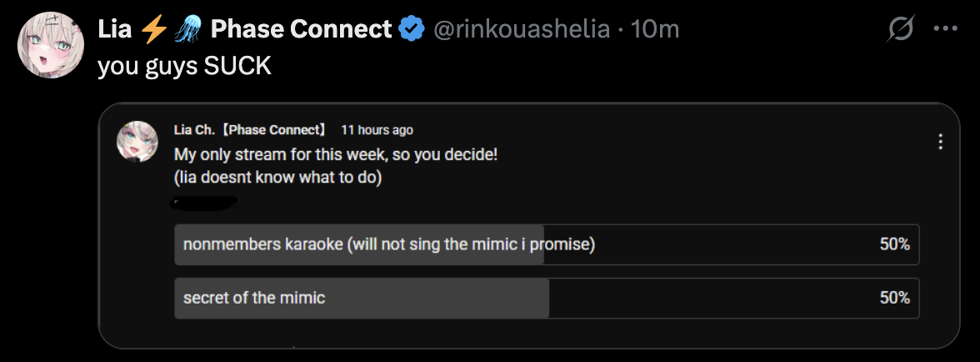Click the 10m tweet timestamp
This screenshot has width=980, height=362.
[x=656, y=30]
